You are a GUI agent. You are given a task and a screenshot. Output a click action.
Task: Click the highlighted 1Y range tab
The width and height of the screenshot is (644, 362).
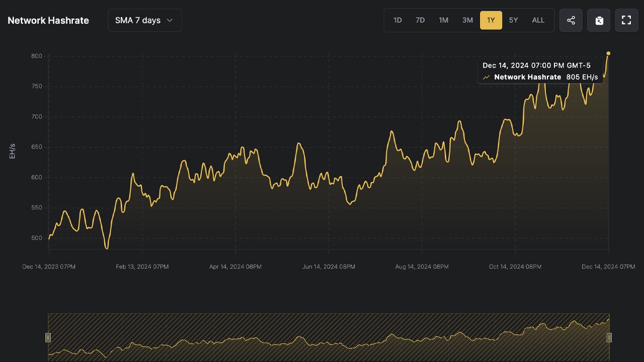tap(491, 20)
